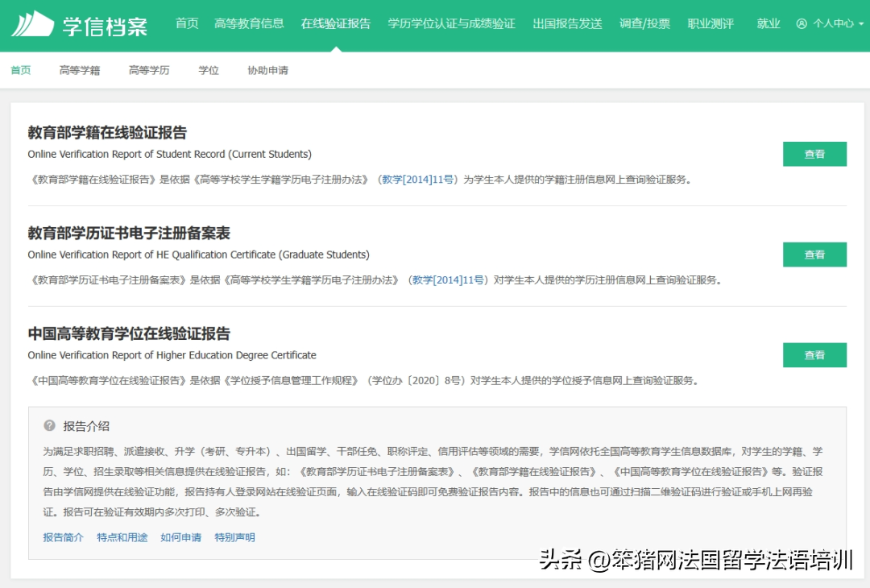View 中国高等教育学位在线验证报告

tap(814, 355)
